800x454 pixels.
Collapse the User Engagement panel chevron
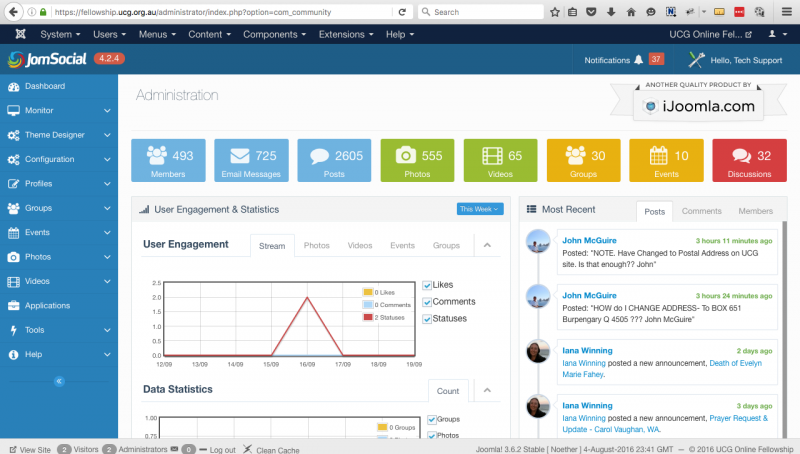(x=486, y=245)
